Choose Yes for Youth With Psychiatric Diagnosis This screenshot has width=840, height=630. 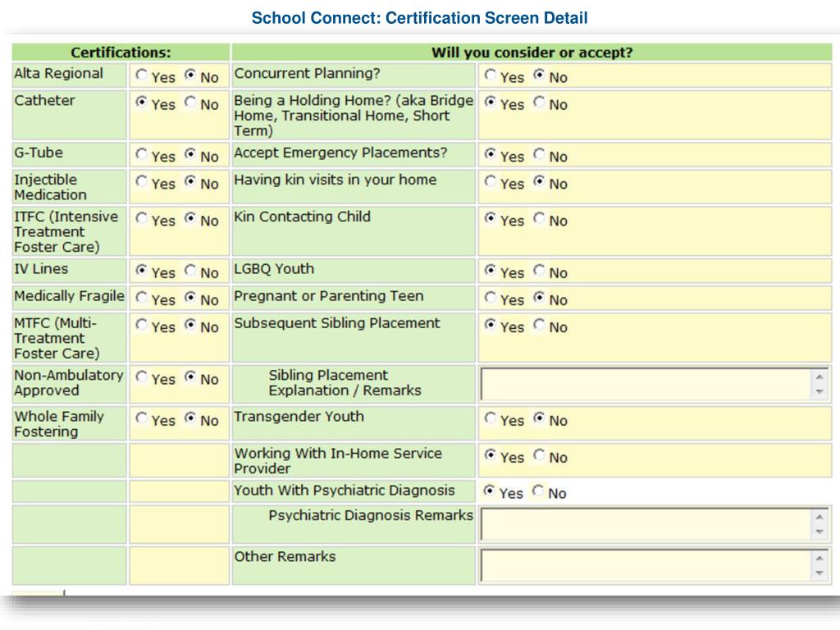(489, 491)
